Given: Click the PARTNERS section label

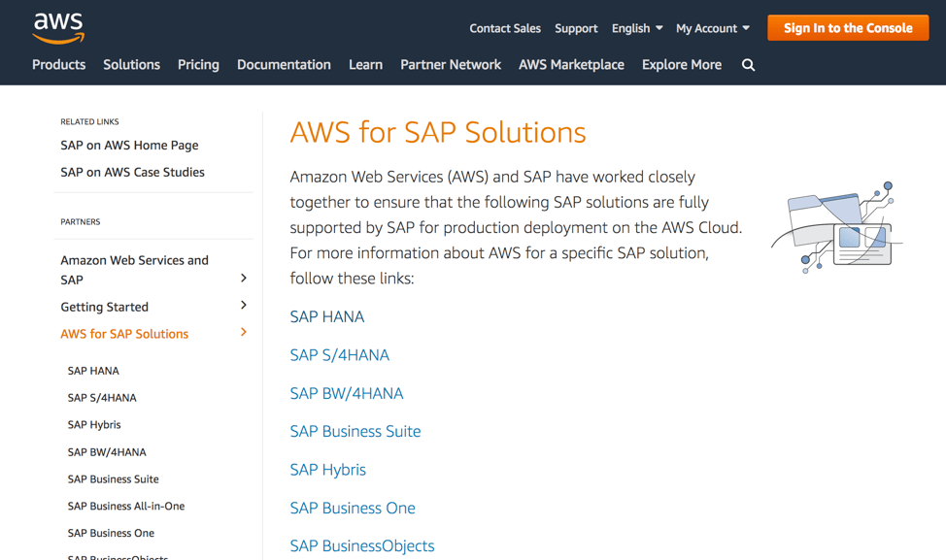Looking at the screenshot, I should pyautogui.click(x=81, y=222).
